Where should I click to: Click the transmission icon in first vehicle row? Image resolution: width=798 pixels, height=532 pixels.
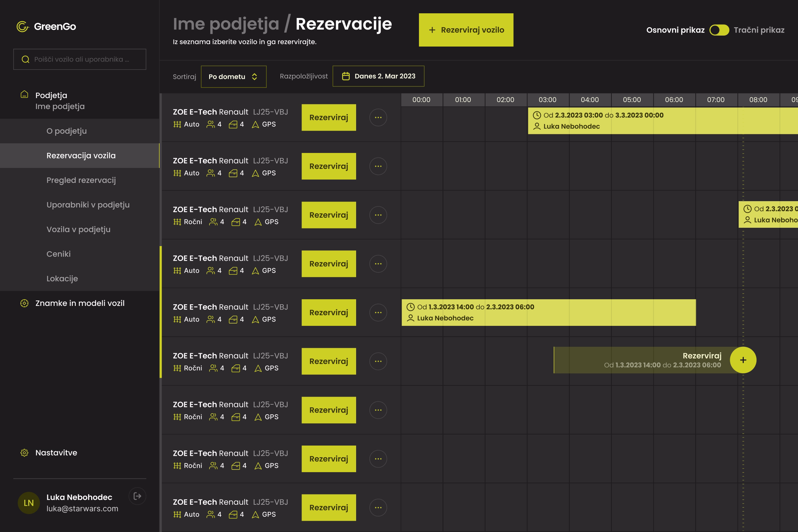[177, 124]
